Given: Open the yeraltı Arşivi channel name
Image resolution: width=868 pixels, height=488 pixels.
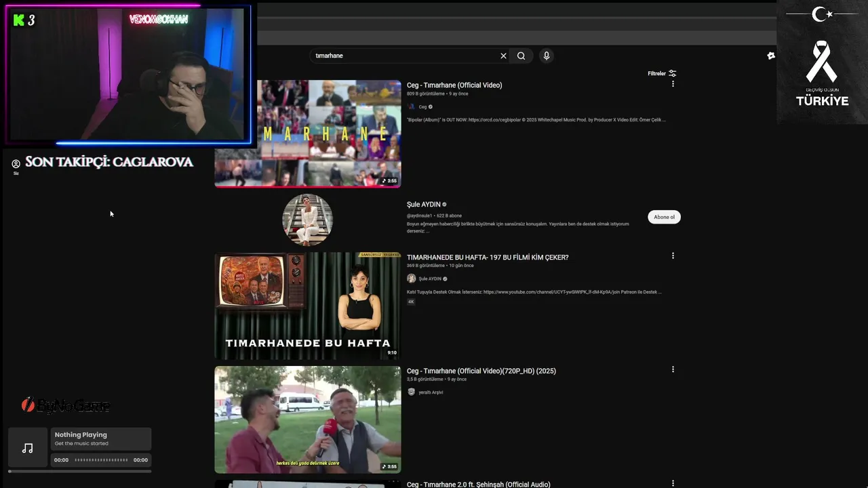Looking at the screenshot, I should (x=431, y=392).
